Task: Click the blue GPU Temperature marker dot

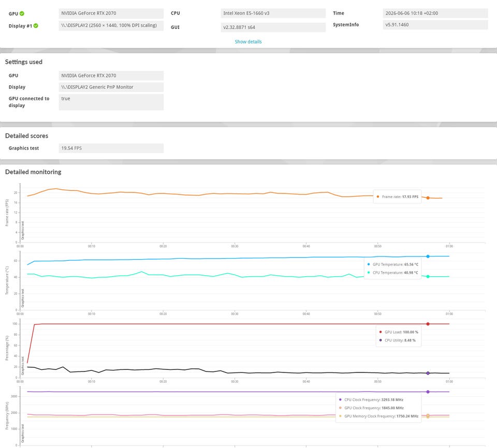Action: [428, 256]
